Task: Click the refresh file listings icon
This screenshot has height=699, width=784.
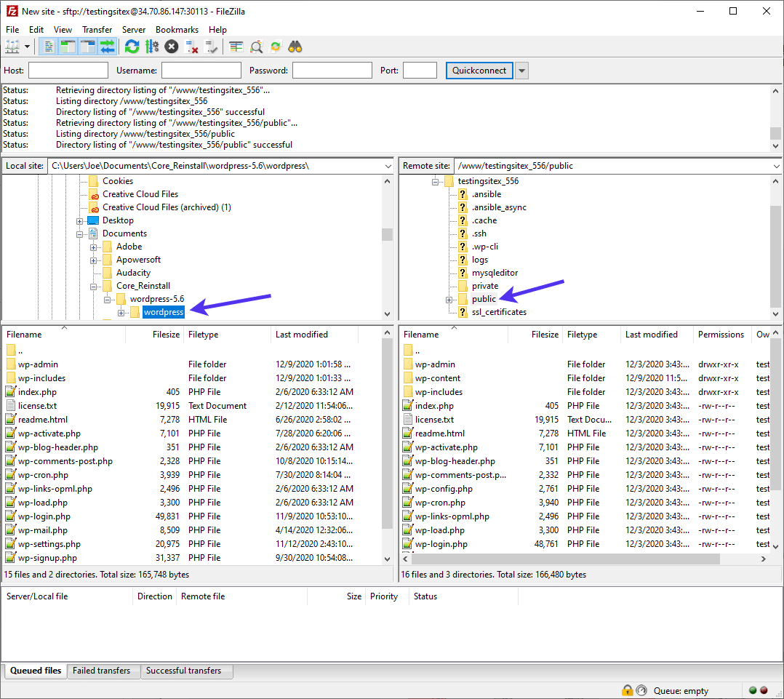Action: coord(132,47)
